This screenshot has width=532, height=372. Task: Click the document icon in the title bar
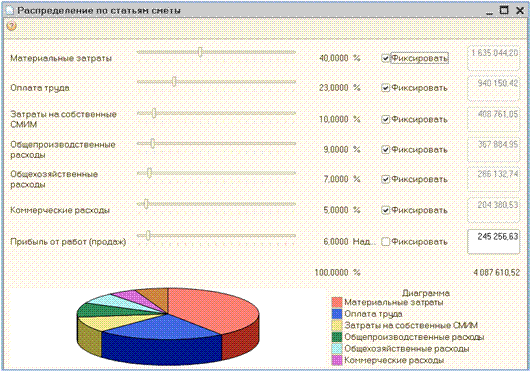(x=10, y=10)
